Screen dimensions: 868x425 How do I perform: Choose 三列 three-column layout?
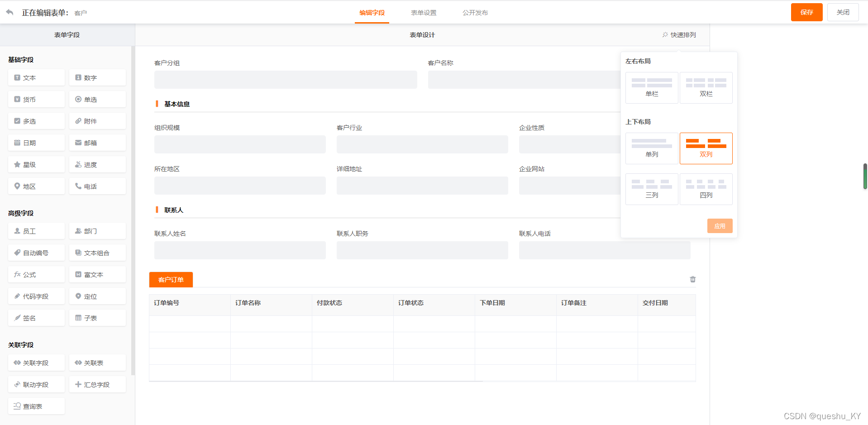652,189
